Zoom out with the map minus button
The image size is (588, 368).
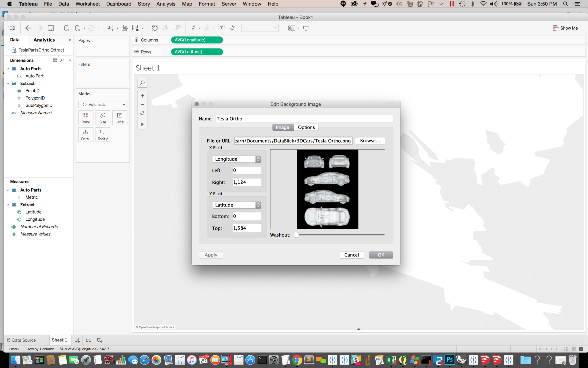pos(143,104)
